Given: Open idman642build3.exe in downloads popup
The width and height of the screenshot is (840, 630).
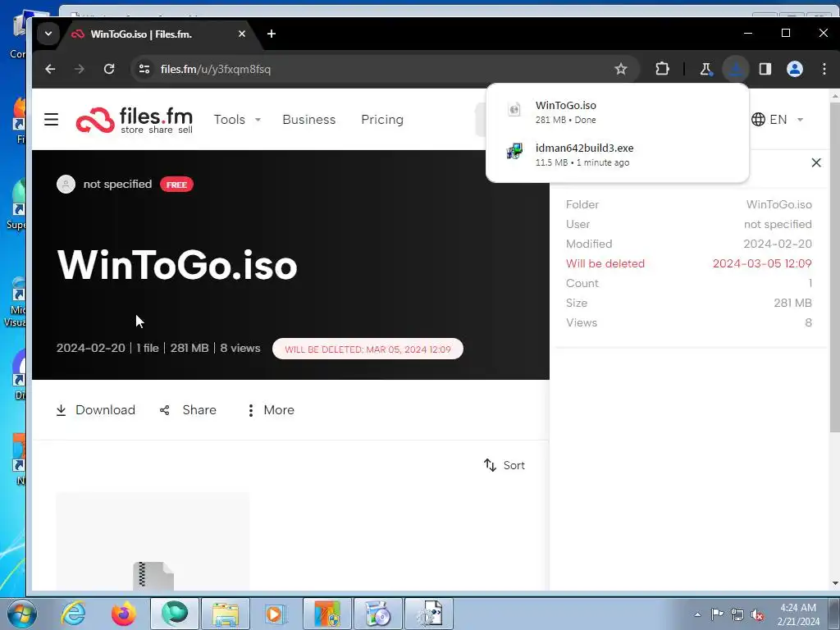Looking at the screenshot, I should [x=617, y=154].
